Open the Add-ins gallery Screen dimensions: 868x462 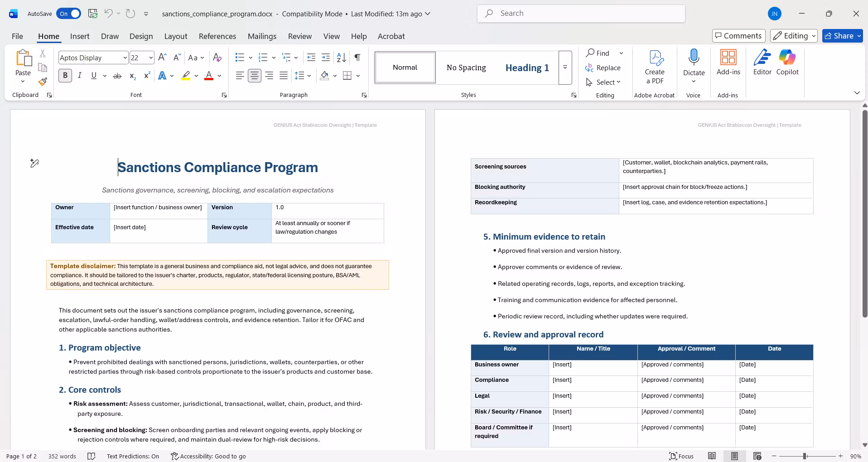(x=728, y=63)
